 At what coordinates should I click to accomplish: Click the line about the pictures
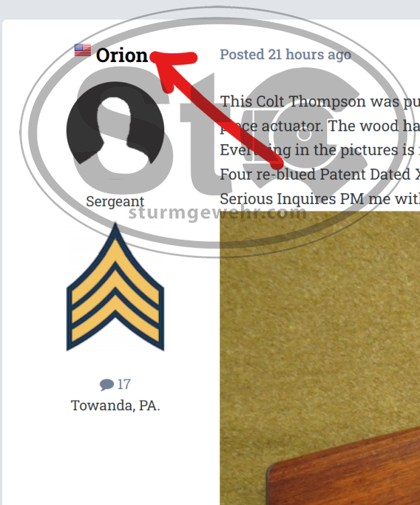tap(320, 150)
